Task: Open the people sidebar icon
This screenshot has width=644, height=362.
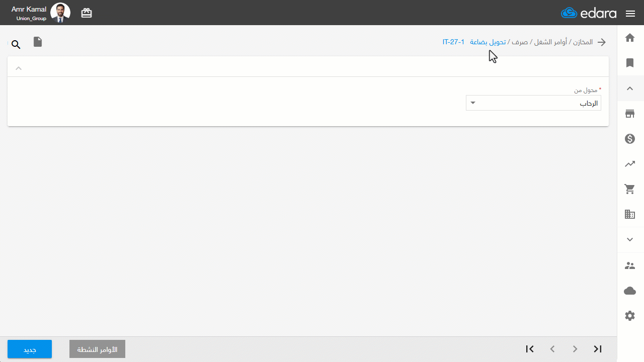Action: point(630,265)
